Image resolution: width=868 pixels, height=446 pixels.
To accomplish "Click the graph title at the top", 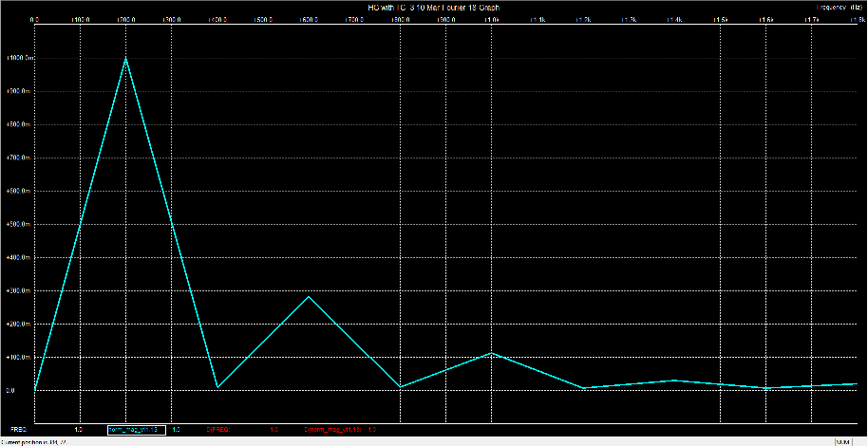I will point(433,7).
